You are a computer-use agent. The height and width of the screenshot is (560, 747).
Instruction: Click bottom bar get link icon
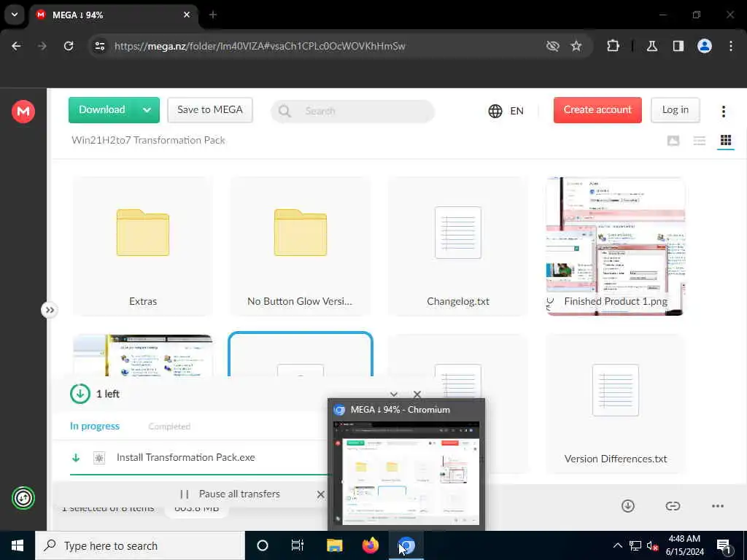pyautogui.click(x=673, y=506)
